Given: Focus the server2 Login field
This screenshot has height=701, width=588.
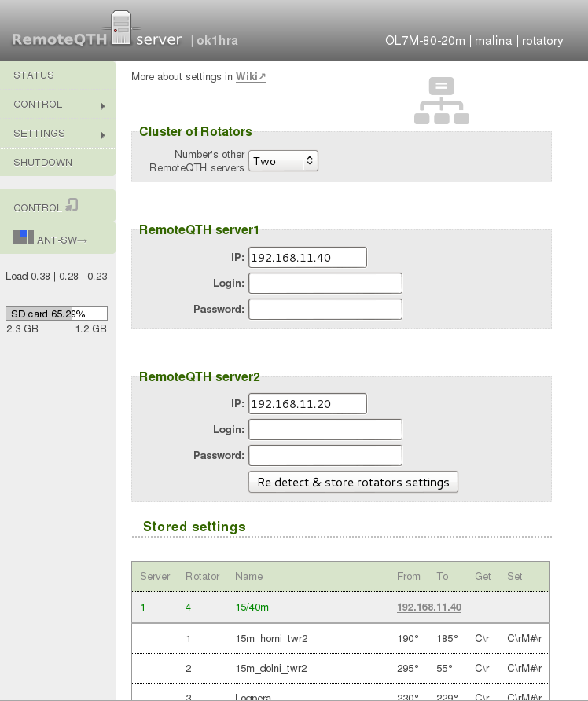Looking at the screenshot, I should pos(325,430).
